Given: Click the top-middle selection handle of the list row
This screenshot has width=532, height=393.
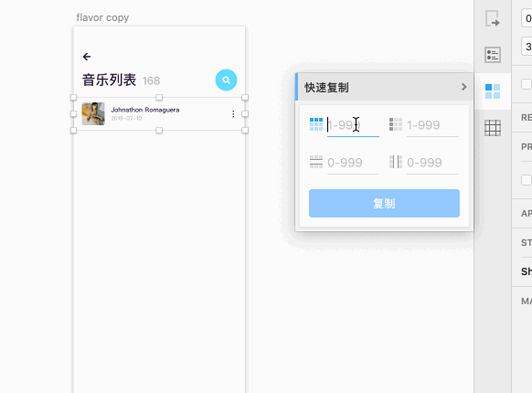Looking at the screenshot, I should click(x=159, y=98).
